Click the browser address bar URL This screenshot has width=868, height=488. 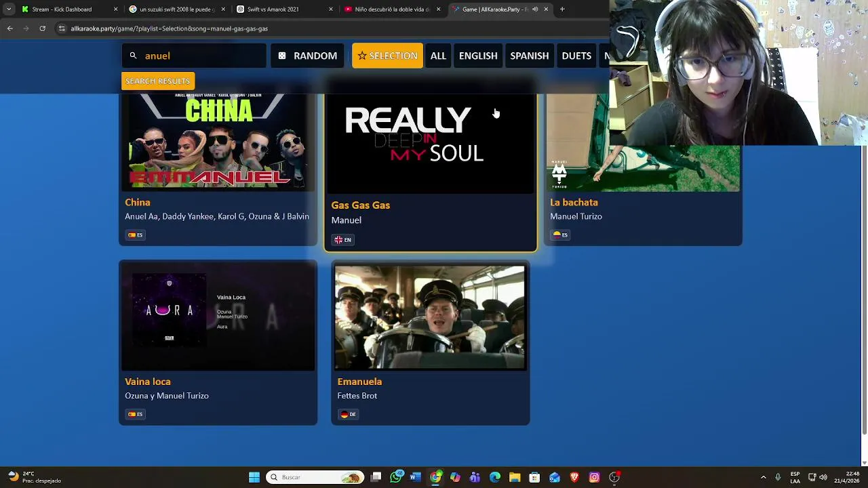[x=169, y=28]
